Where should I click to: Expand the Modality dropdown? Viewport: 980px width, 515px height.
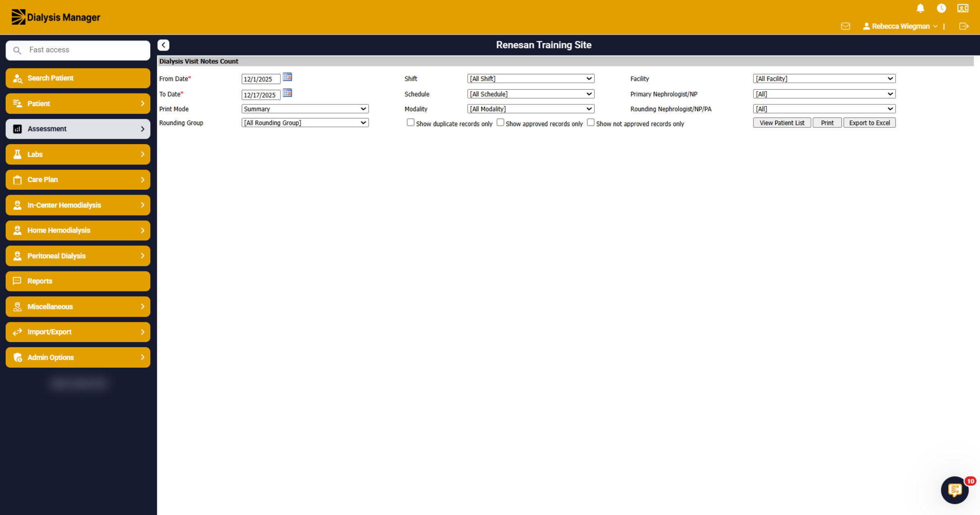click(x=531, y=109)
